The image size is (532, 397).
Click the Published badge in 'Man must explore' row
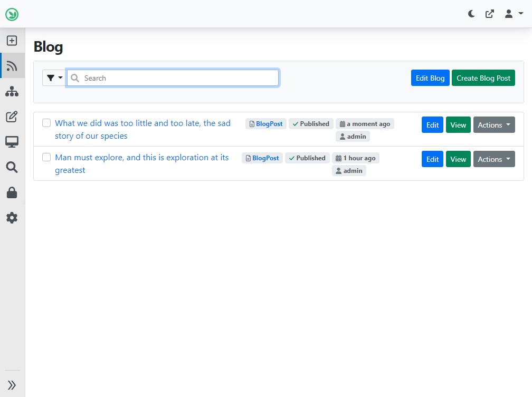(x=307, y=158)
